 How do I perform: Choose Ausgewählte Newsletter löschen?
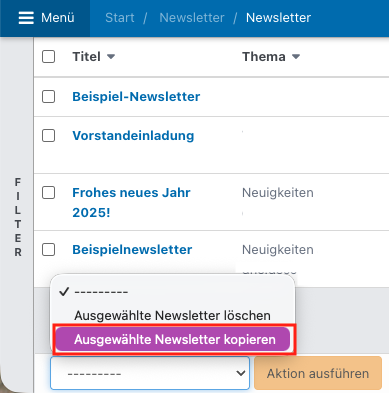[x=173, y=315]
